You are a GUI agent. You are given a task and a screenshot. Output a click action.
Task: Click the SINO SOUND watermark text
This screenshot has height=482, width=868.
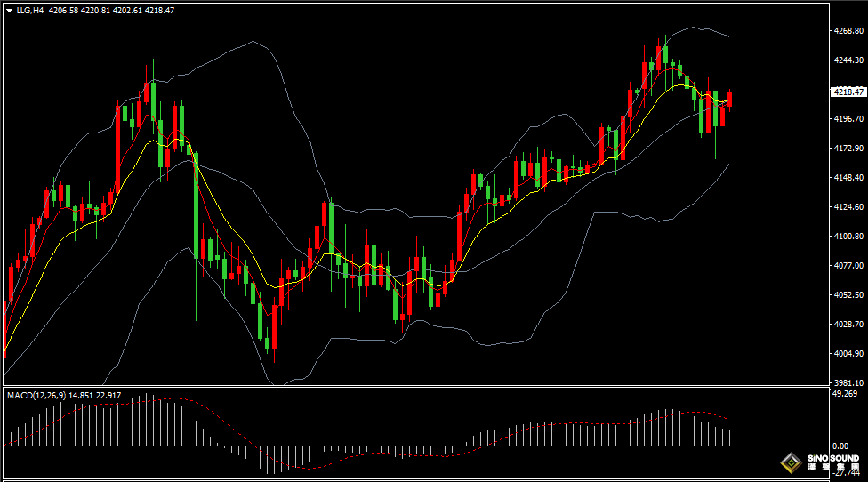click(833, 458)
